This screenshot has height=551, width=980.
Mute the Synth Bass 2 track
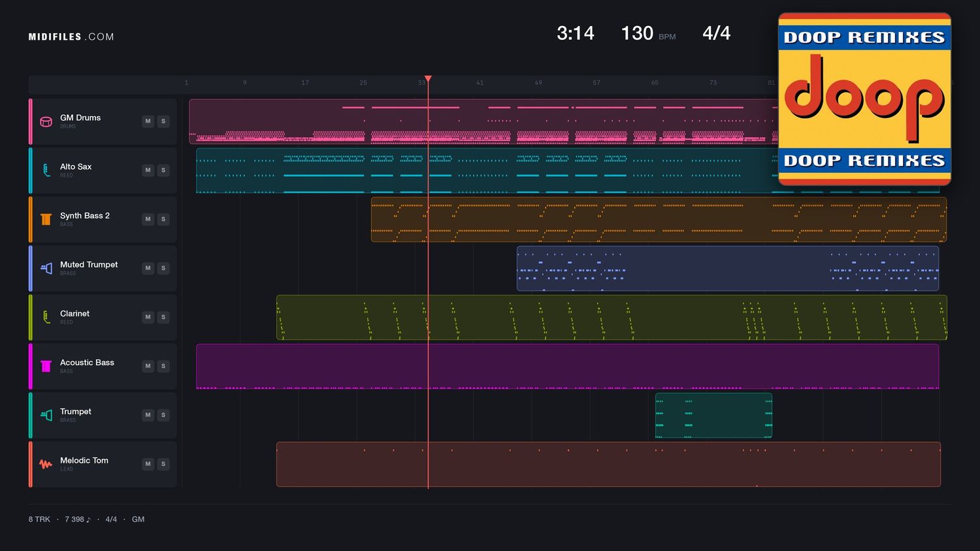(x=148, y=219)
